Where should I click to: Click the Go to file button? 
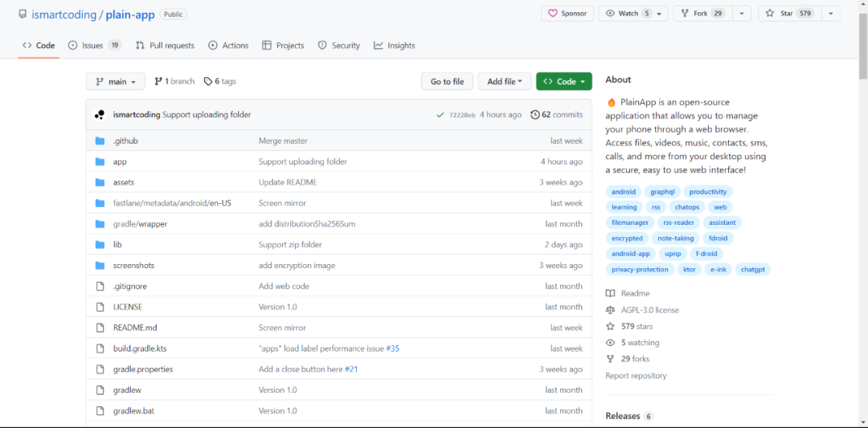448,81
